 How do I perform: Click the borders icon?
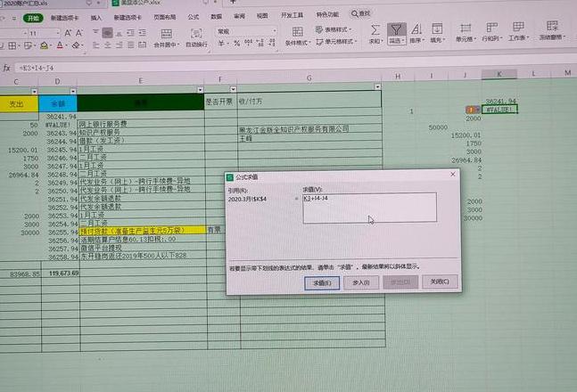12,45
